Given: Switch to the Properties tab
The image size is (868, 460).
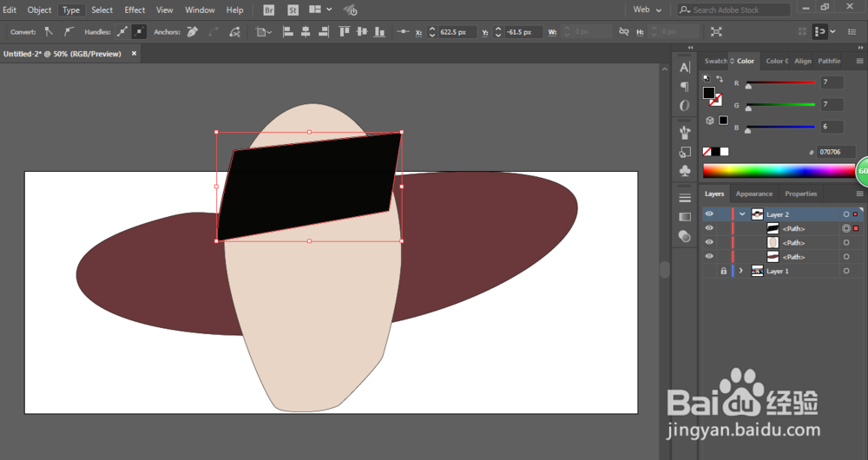Looking at the screenshot, I should click(800, 194).
